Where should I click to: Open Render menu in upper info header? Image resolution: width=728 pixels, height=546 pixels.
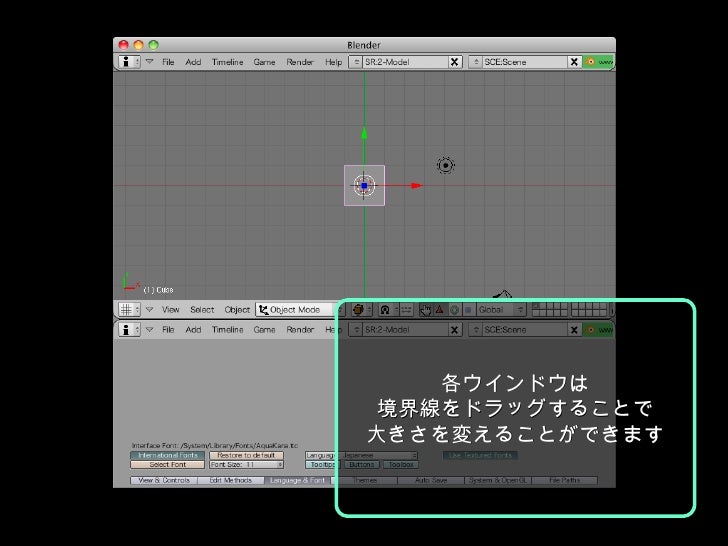coord(300,62)
